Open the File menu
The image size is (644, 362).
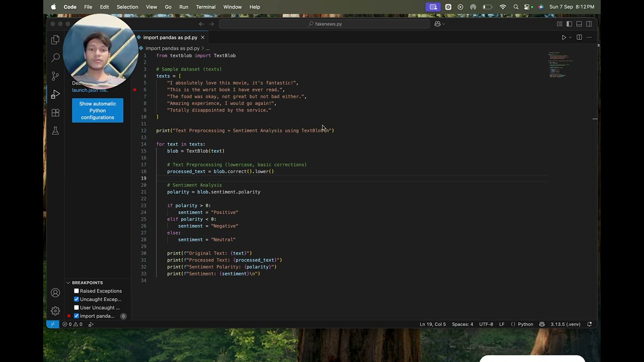[x=88, y=7]
